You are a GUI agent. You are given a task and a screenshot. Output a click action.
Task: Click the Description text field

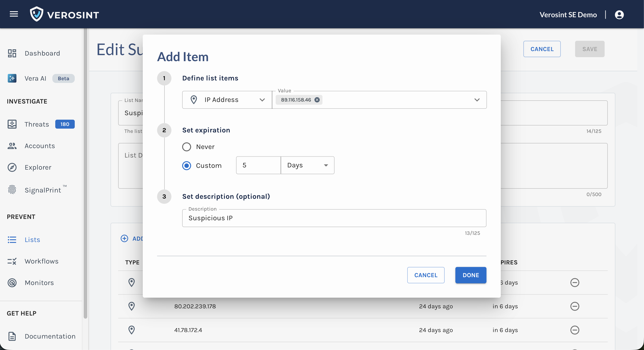coord(334,218)
